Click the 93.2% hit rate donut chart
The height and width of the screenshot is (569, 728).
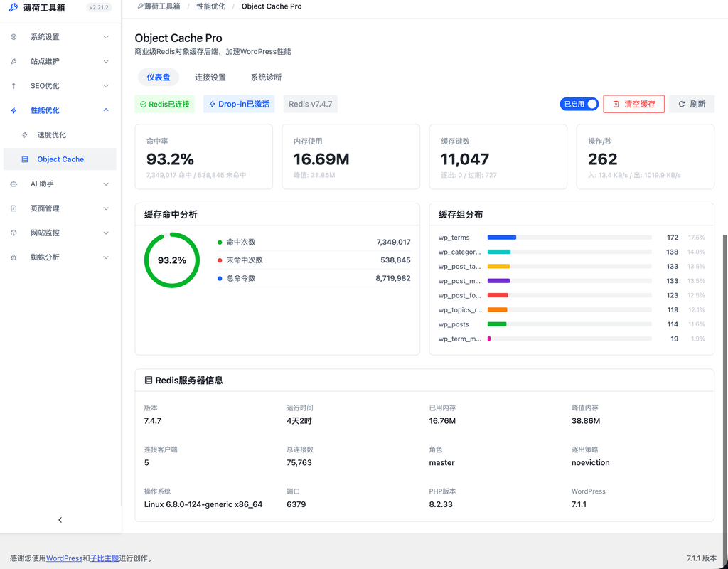click(172, 260)
